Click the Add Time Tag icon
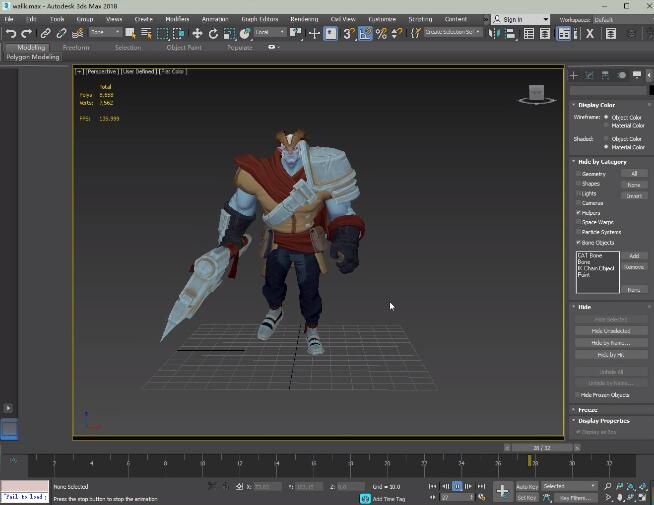654x505 pixels. point(365,499)
